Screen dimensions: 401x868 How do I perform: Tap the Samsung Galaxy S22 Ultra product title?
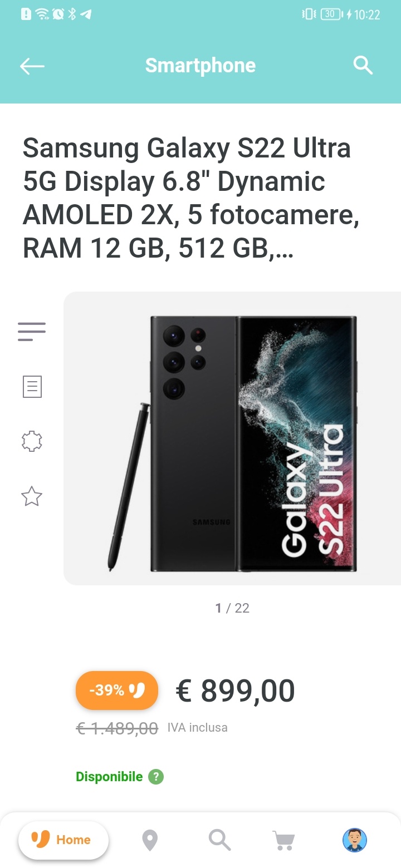pyautogui.click(x=191, y=199)
